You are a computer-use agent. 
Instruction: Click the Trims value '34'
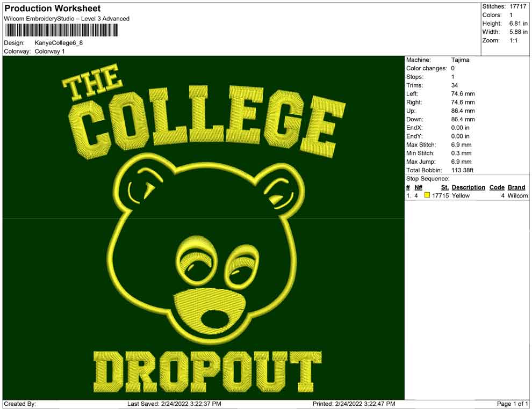pos(454,85)
